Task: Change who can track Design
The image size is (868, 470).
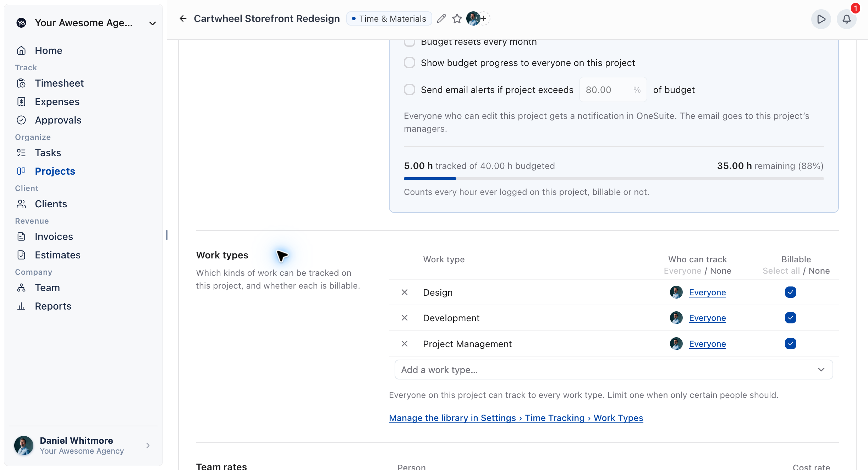Action: [707, 292]
